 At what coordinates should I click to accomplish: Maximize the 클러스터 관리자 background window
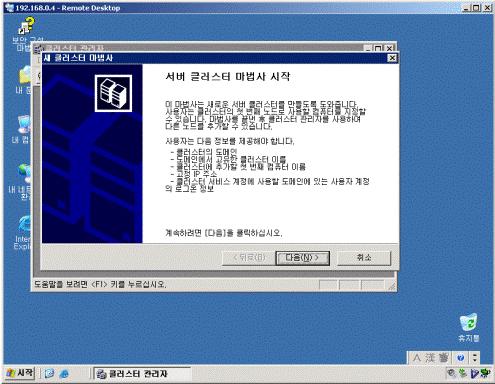[x=378, y=48]
